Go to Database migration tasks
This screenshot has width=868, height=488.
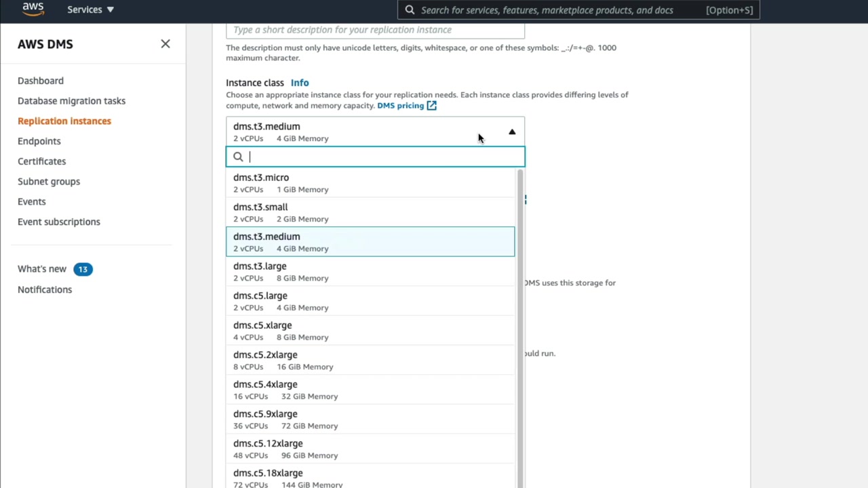pyautogui.click(x=71, y=101)
